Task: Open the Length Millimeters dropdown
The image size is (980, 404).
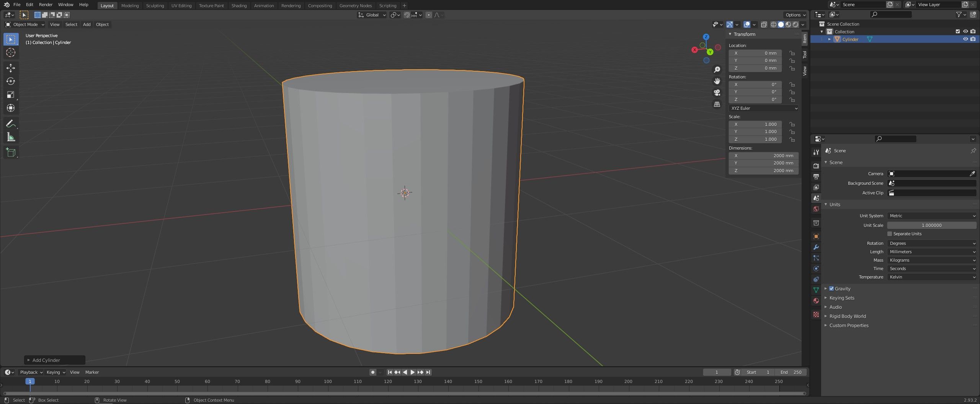Action: coord(932,252)
